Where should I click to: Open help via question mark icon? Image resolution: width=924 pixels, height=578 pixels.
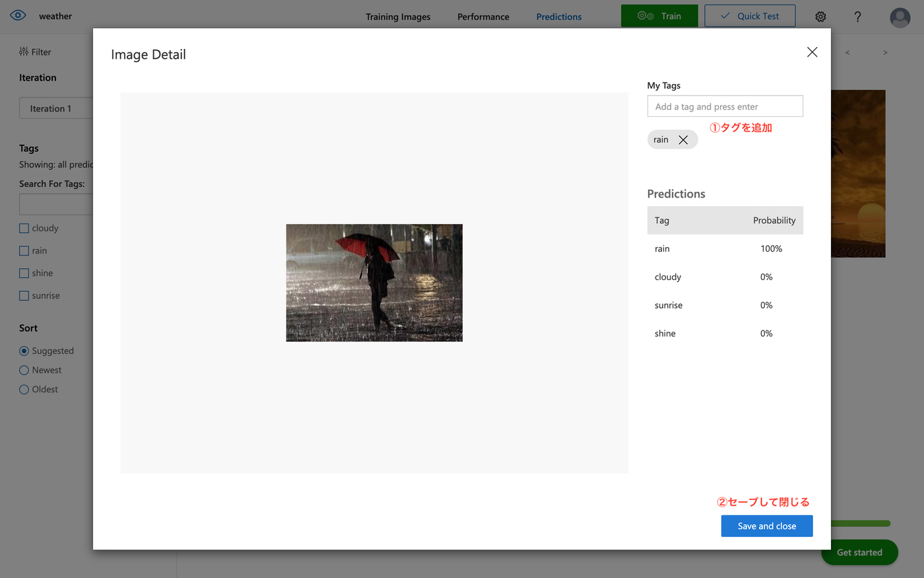point(857,17)
